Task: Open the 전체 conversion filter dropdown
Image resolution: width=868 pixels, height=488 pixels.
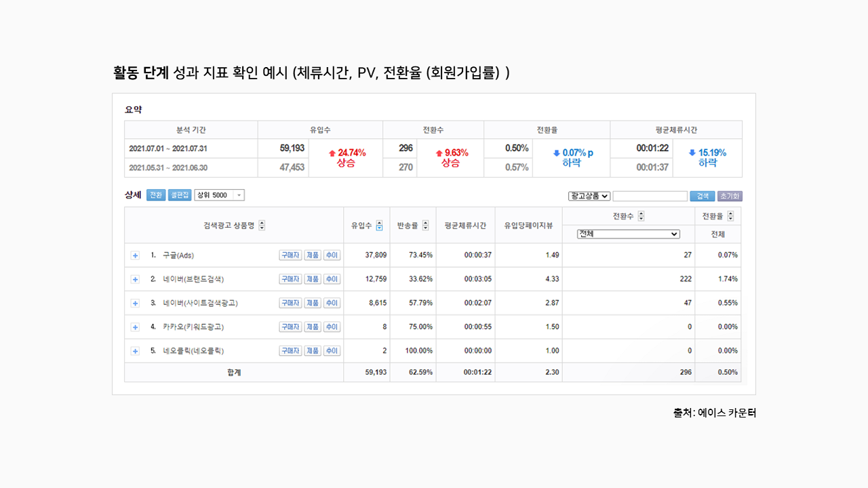Action: (628, 234)
